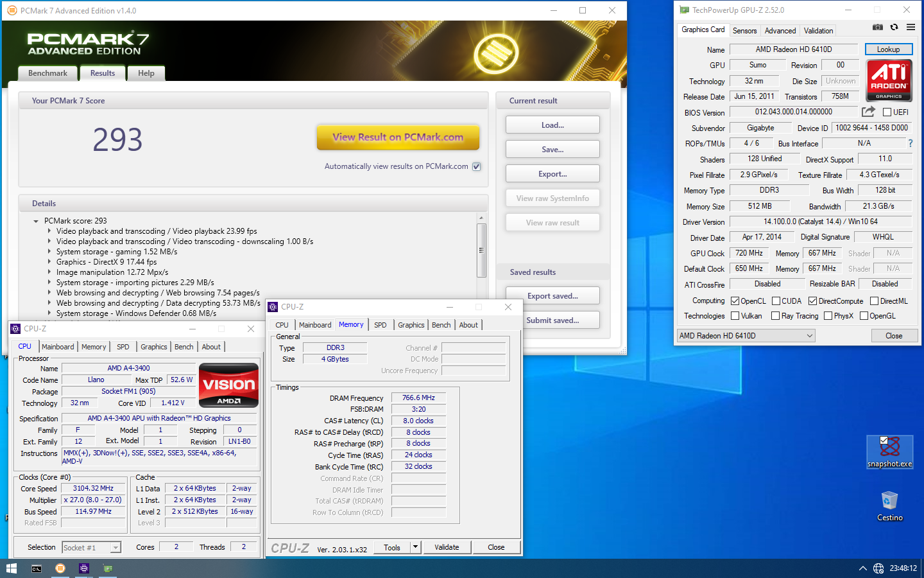Click the Bus Interface question mark icon
The image size is (924, 578).
coord(910,143)
